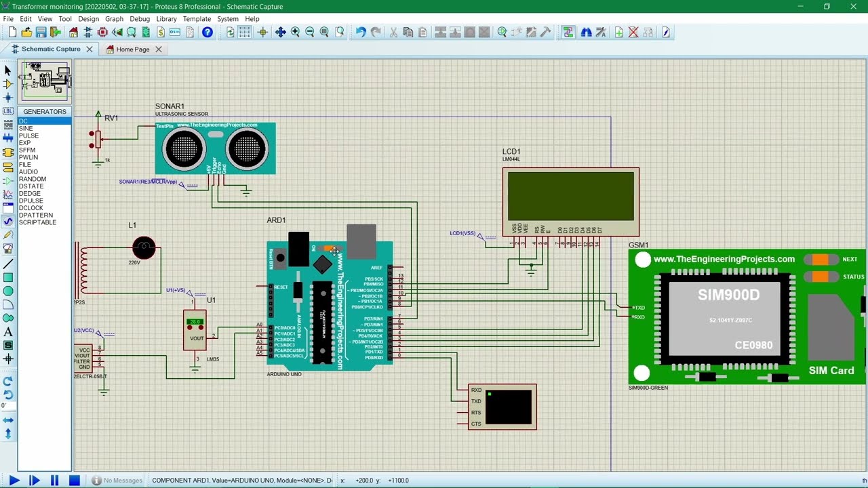Select the Selection Mode arrow tool
The height and width of the screenshot is (488, 868).
click(x=8, y=70)
